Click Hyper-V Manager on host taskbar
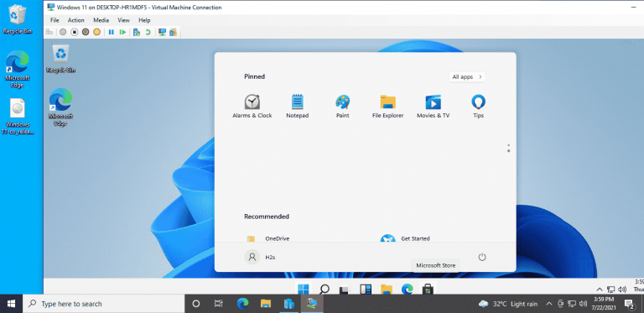Image resolution: width=644 pixels, height=313 pixels. coord(288,304)
